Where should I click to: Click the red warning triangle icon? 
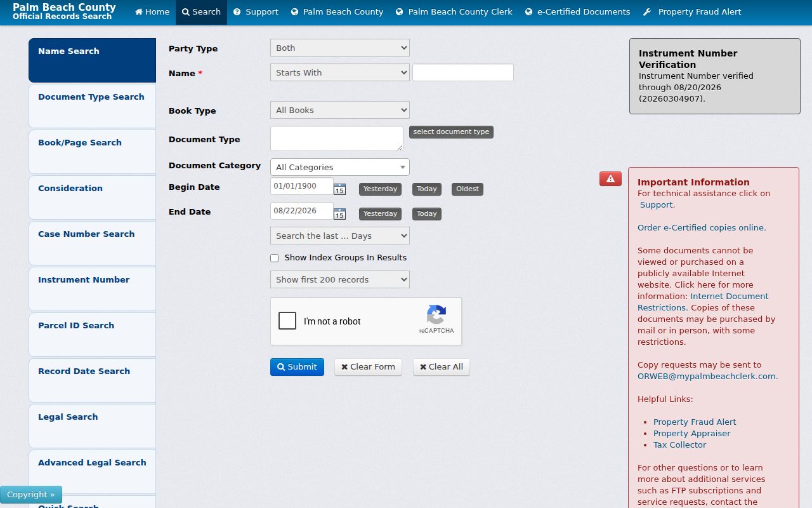coord(610,179)
